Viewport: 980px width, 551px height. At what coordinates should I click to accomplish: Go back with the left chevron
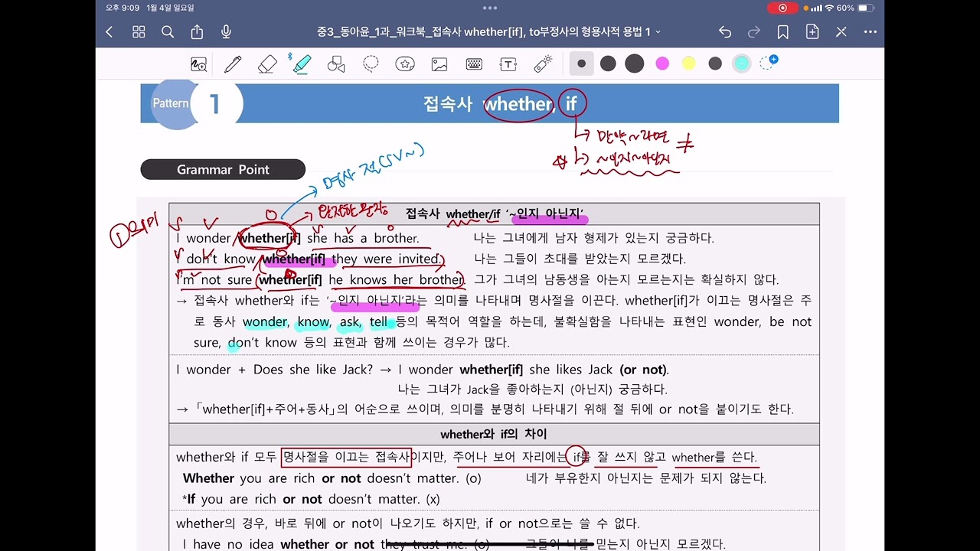pyautogui.click(x=109, y=32)
